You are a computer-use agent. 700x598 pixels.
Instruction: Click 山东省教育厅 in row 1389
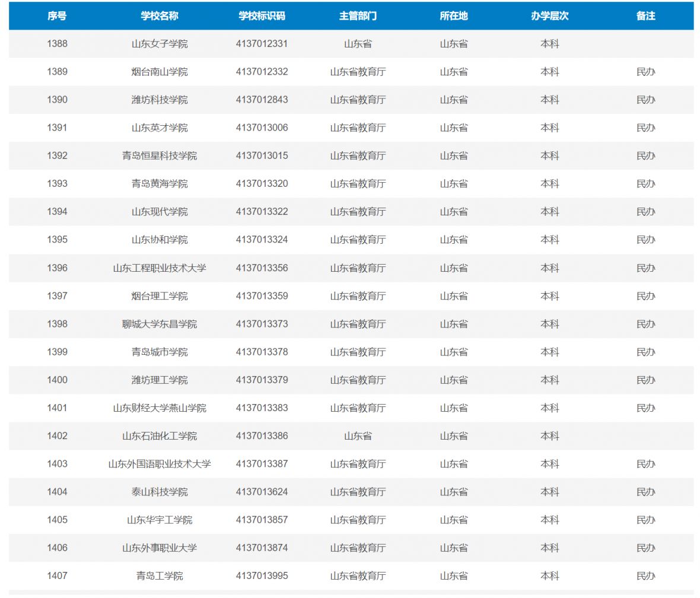(358, 72)
